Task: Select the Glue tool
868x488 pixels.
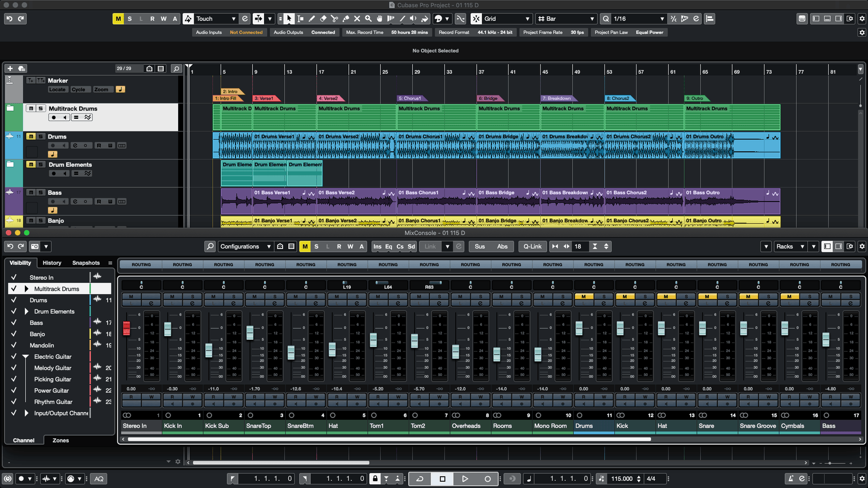Action: 346,19
